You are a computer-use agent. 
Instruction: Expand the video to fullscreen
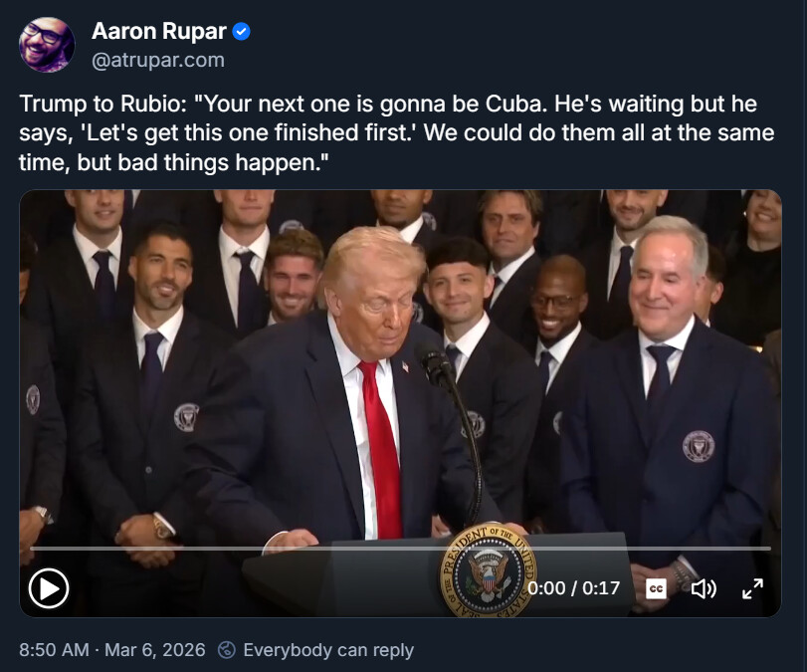pos(752,588)
